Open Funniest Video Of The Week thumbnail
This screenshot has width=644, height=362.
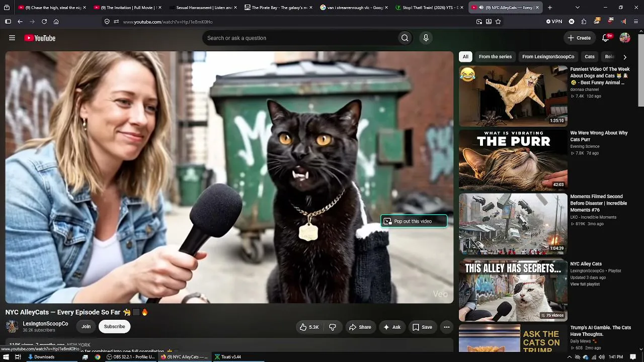[x=513, y=96]
